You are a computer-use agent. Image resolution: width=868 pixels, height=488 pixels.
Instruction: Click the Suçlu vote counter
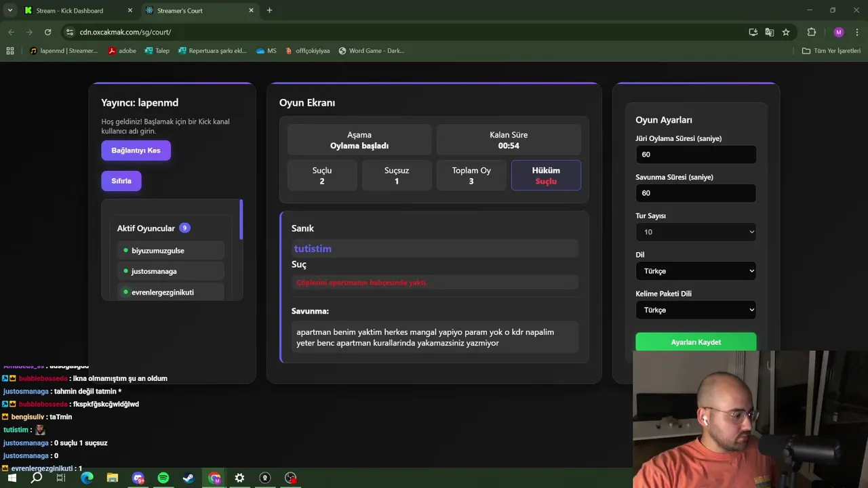click(x=322, y=176)
